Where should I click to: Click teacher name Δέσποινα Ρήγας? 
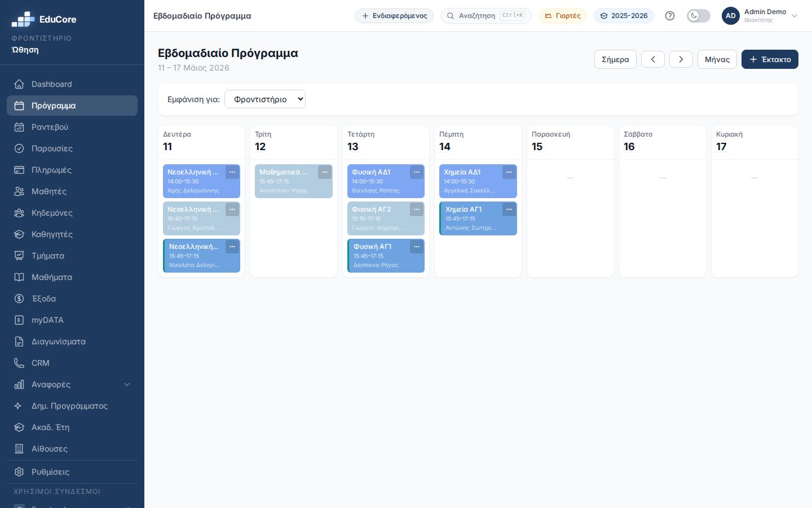point(376,265)
